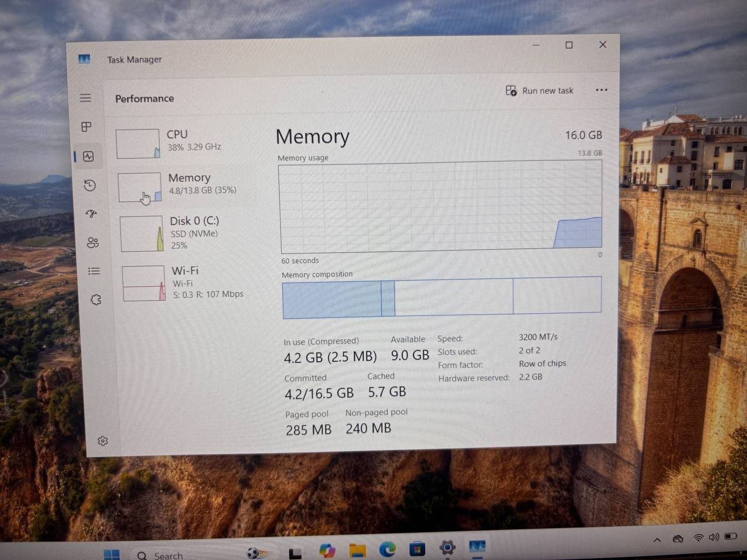Open File Explorer from the taskbar
This screenshot has width=747, height=560.
pos(358,549)
